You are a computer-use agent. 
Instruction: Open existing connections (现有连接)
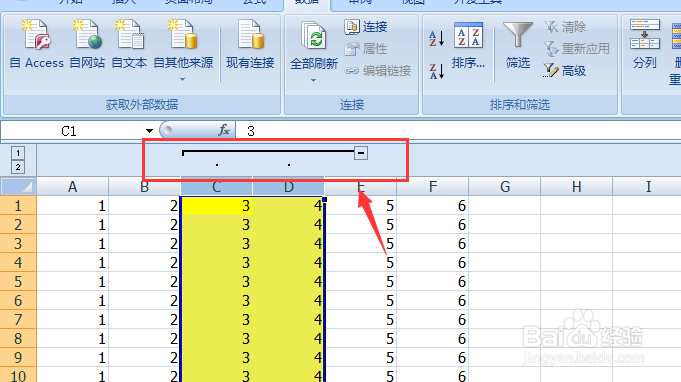[250, 45]
